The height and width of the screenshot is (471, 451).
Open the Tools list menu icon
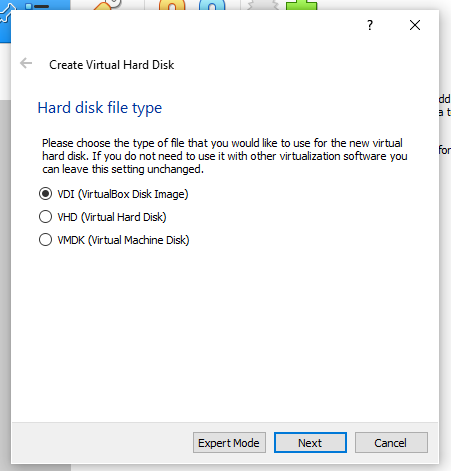[x=37, y=6]
